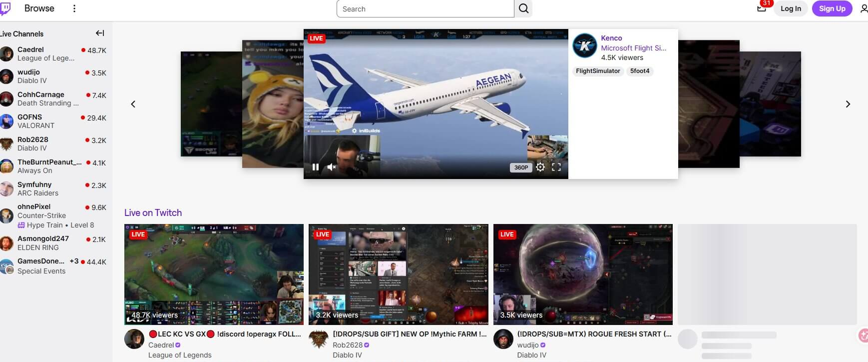Click the leftmost carousel preview thumbnail
The image size is (868, 362).
[x=211, y=104]
